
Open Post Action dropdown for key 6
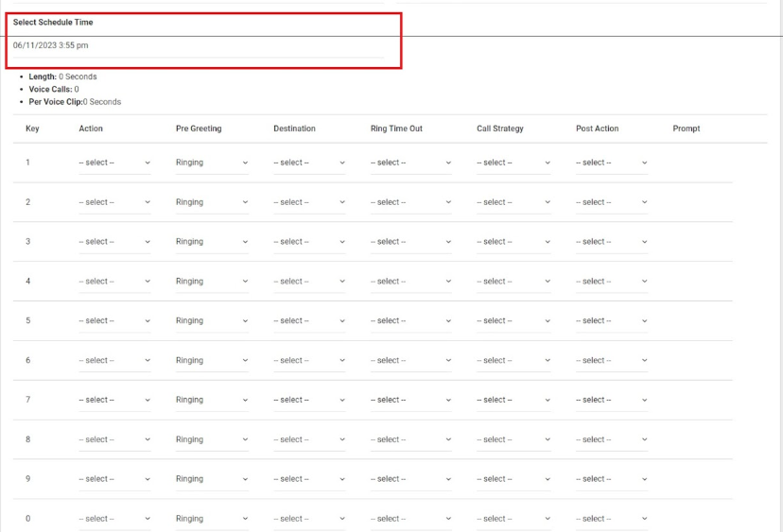click(x=612, y=360)
